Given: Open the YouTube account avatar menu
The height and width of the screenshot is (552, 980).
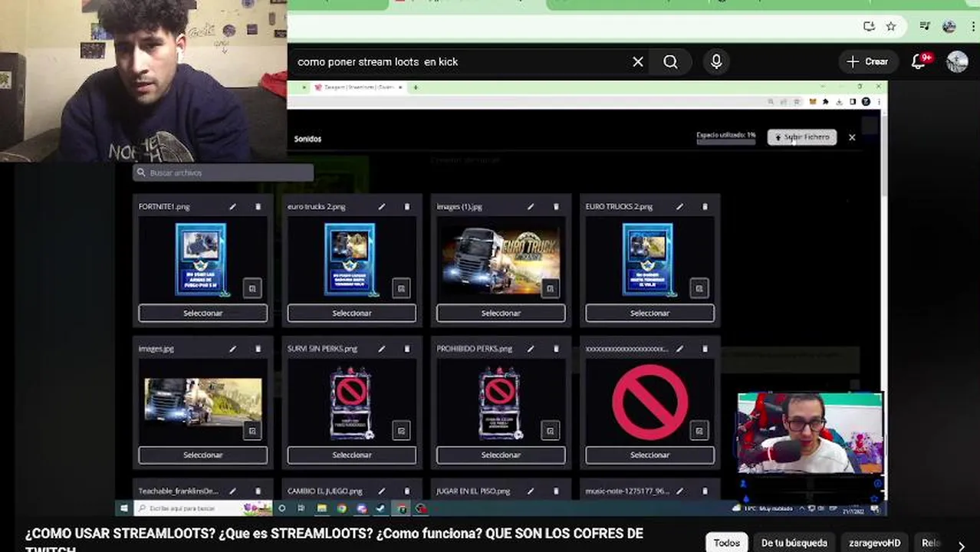Looking at the screenshot, I should click(x=957, y=62).
